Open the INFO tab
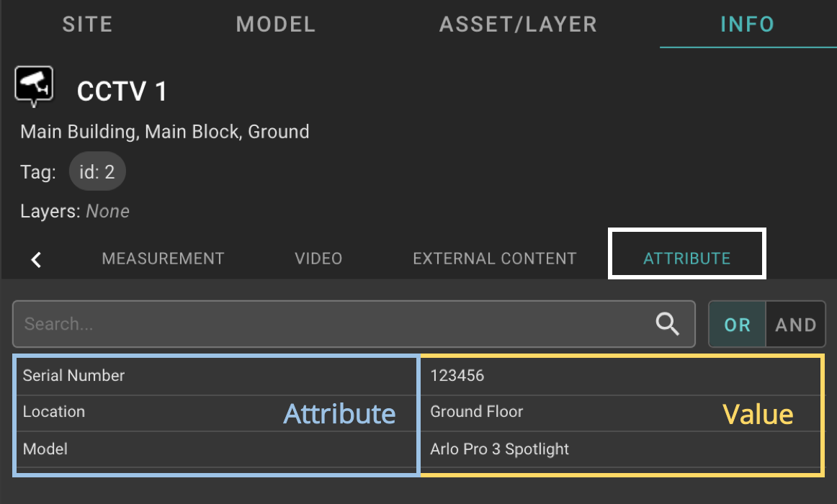837x504 pixels. click(x=748, y=24)
